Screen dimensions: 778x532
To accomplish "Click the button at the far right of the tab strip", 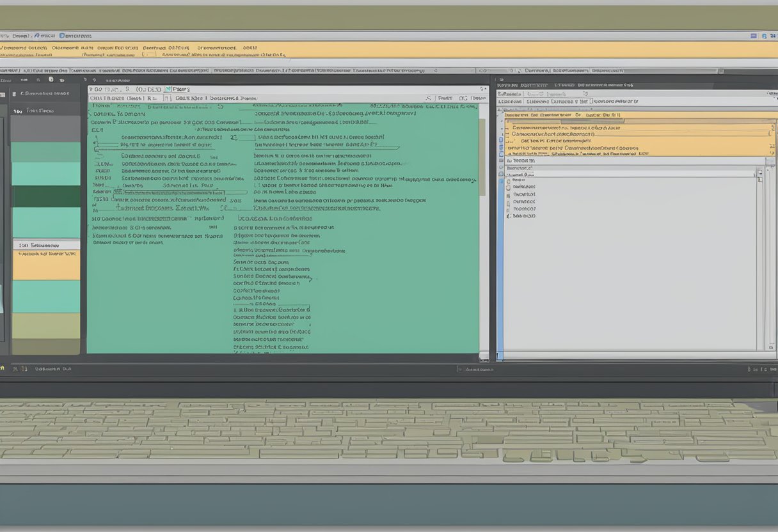I will [x=483, y=90].
